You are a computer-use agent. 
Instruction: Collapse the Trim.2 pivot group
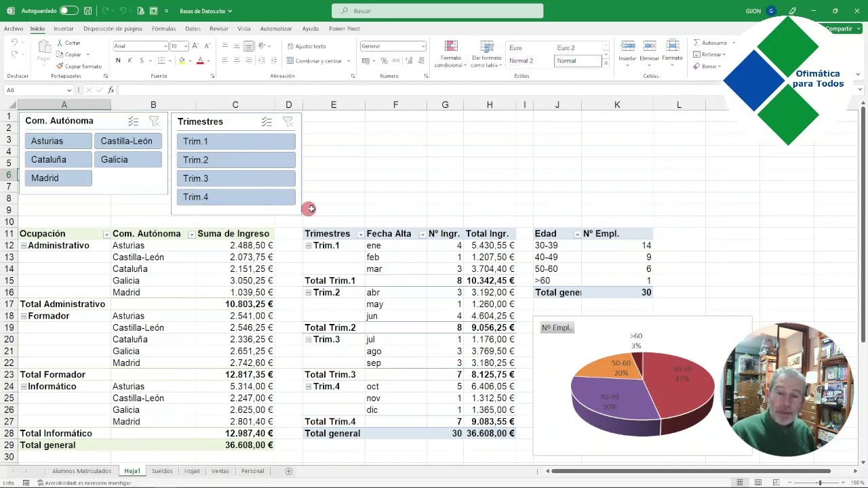click(309, 292)
